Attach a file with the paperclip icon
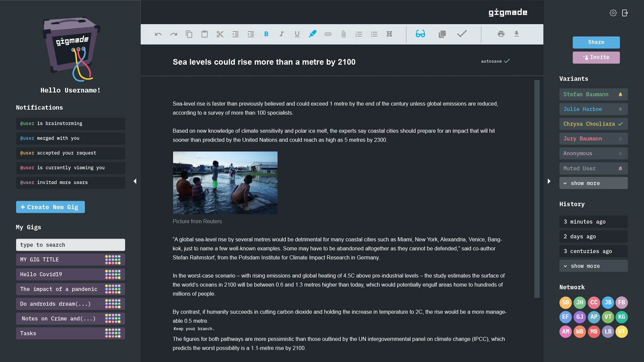 [x=343, y=34]
